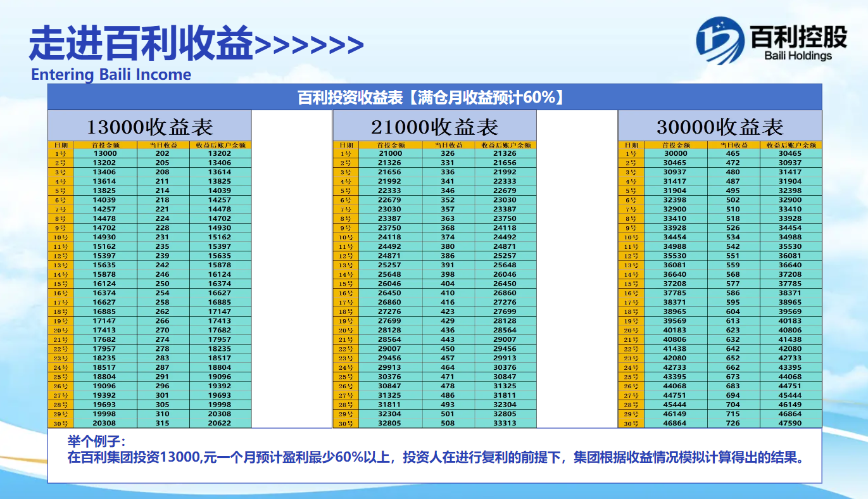Click daily income cell 704
This screenshot has width=868, height=499.
click(x=733, y=405)
